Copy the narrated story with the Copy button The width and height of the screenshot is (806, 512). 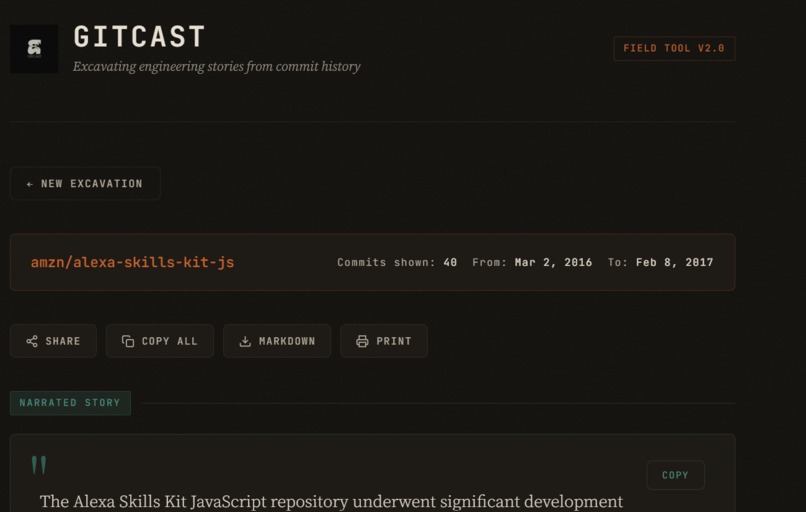click(x=675, y=475)
